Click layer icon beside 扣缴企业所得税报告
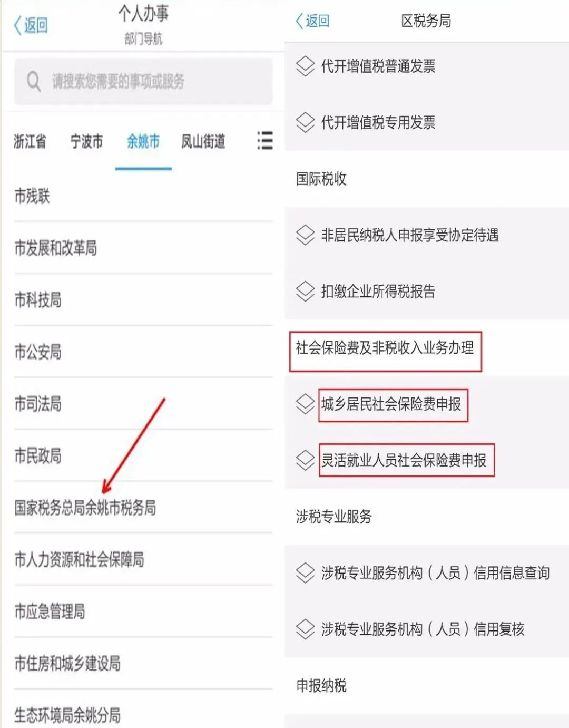The image size is (569, 728). click(x=305, y=292)
